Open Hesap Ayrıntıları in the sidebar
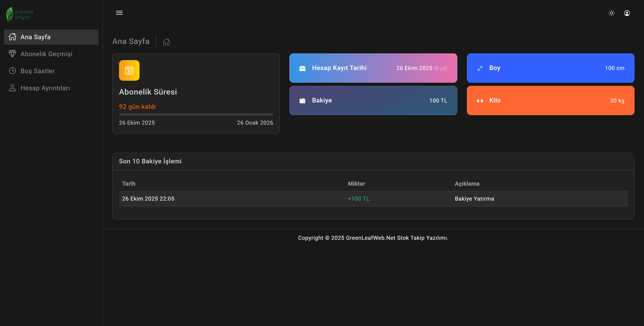644x326 pixels. 51,88
